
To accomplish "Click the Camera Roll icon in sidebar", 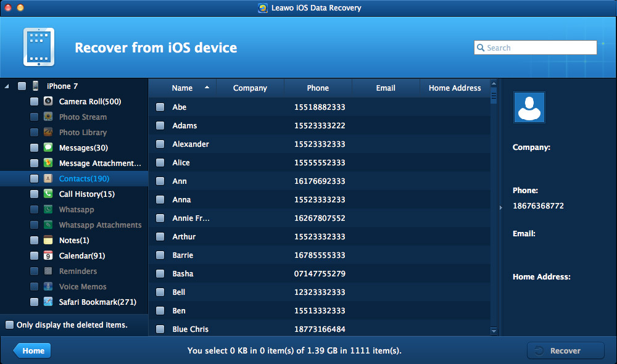I will click(x=48, y=102).
